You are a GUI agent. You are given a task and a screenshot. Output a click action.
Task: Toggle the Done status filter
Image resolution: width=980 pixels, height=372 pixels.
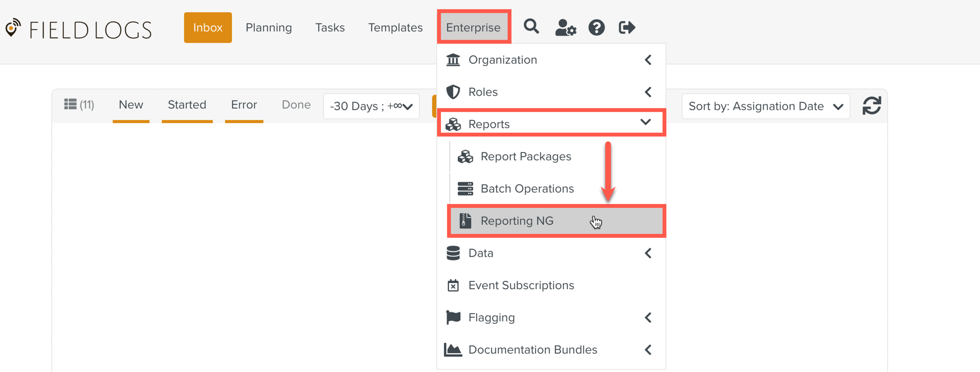point(296,105)
